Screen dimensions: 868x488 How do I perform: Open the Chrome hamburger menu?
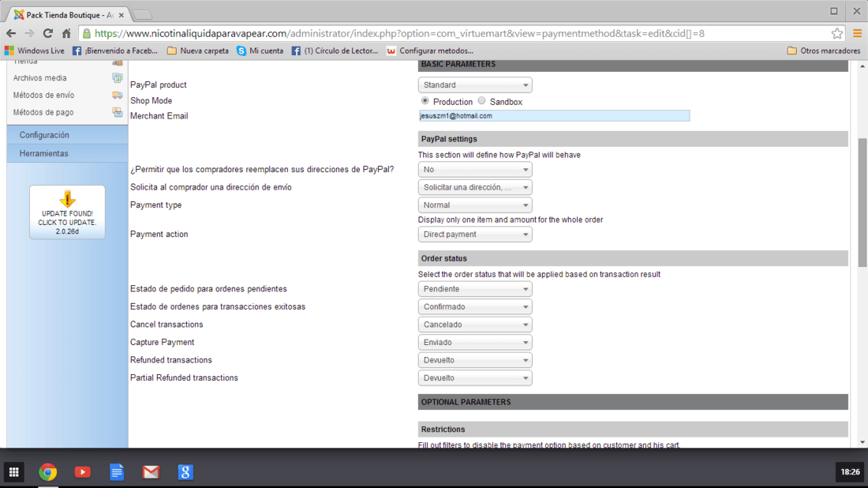coord(857,33)
